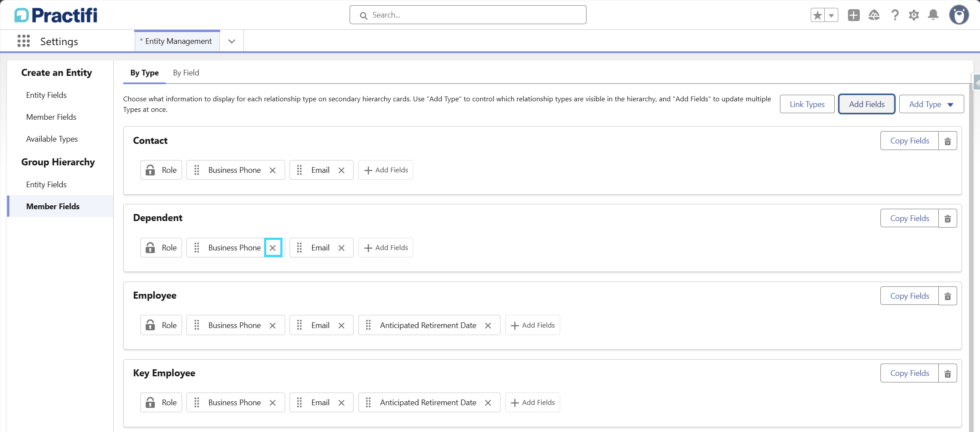Click the Link Types button
This screenshot has height=432, width=980.
point(807,104)
